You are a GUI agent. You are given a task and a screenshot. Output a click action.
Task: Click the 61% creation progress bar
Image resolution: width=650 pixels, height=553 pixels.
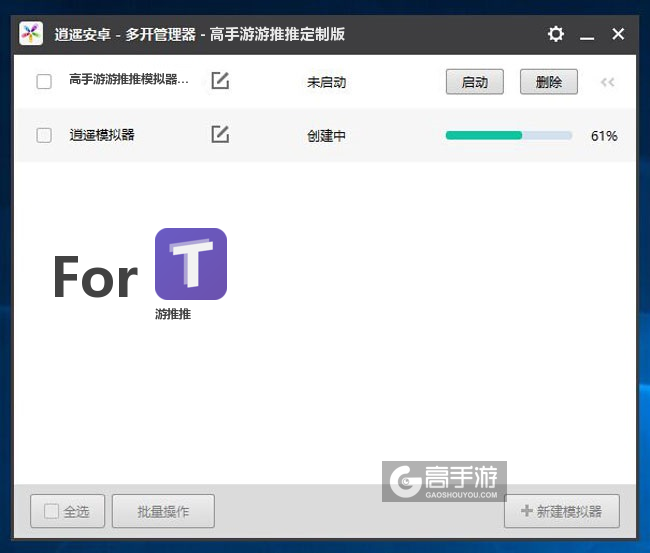[509, 135]
